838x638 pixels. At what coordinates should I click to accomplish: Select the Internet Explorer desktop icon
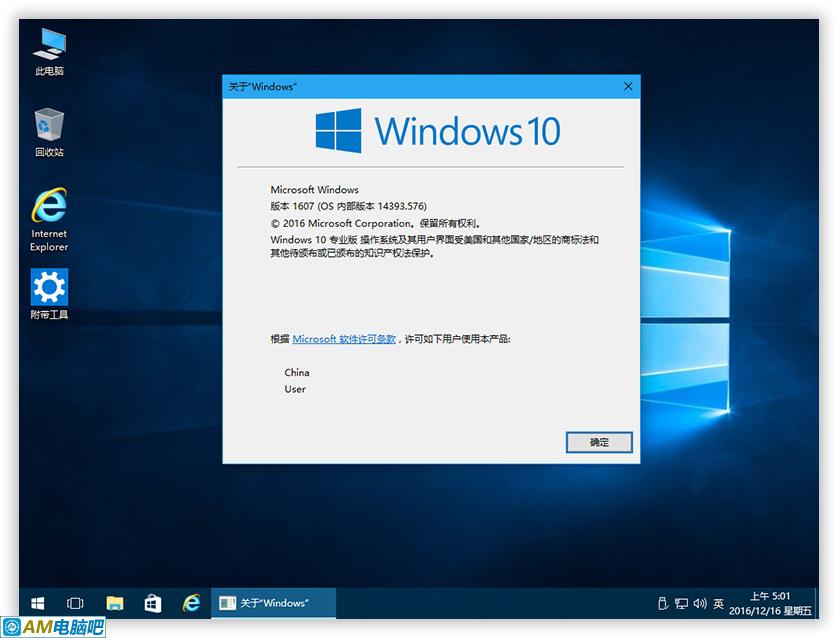[49, 219]
